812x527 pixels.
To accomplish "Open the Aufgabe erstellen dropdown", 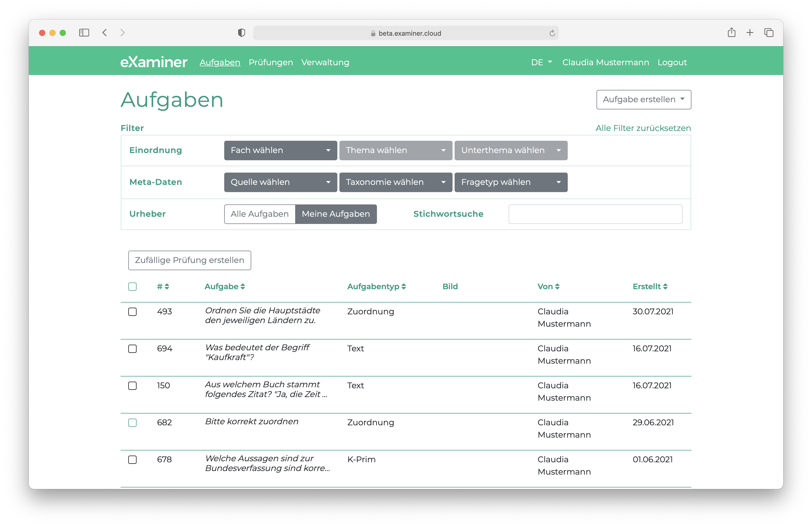I will [644, 100].
